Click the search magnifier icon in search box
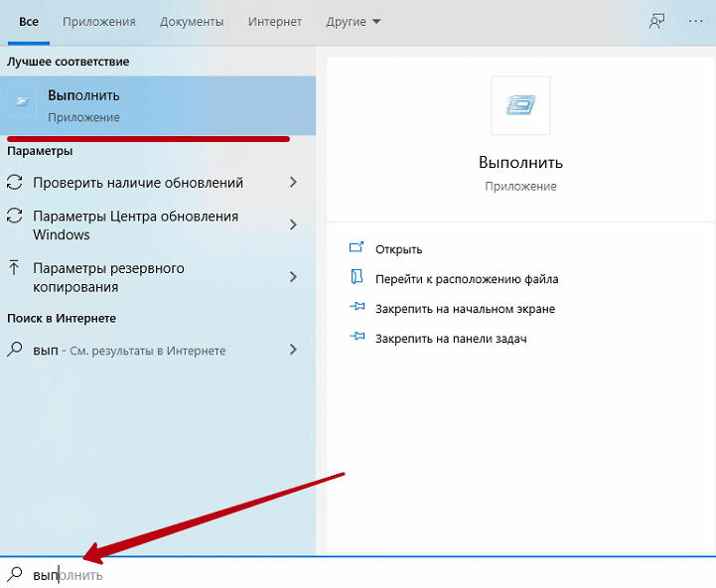 (15, 574)
